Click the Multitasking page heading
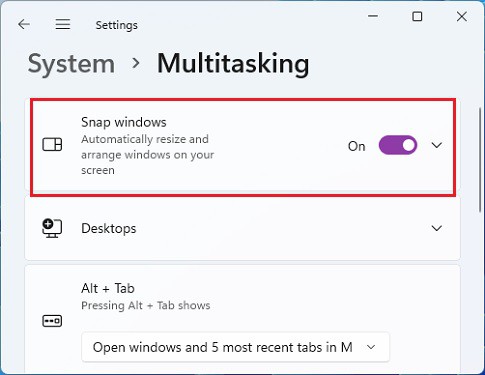Screen dimensions: 485x375 (x=233, y=63)
